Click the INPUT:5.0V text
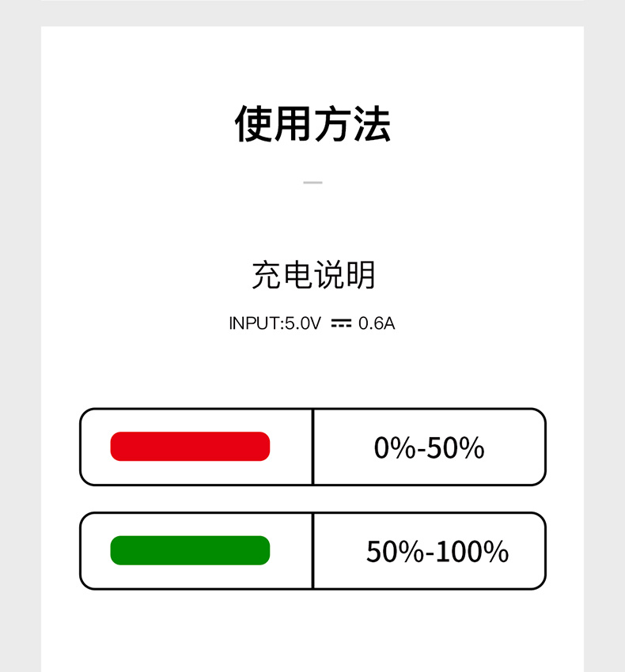This screenshot has height=672, width=625. 275,323
